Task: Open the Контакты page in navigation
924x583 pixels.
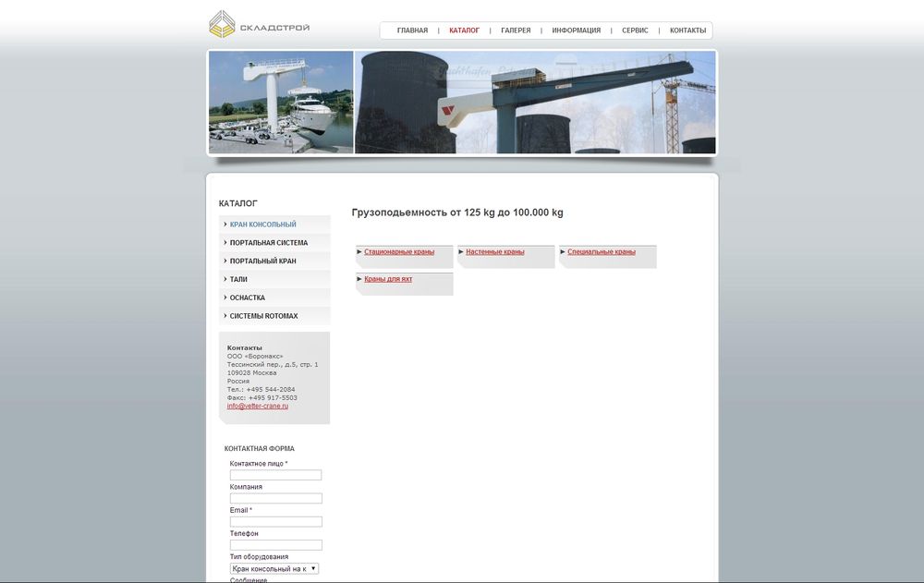Action: (x=687, y=30)
